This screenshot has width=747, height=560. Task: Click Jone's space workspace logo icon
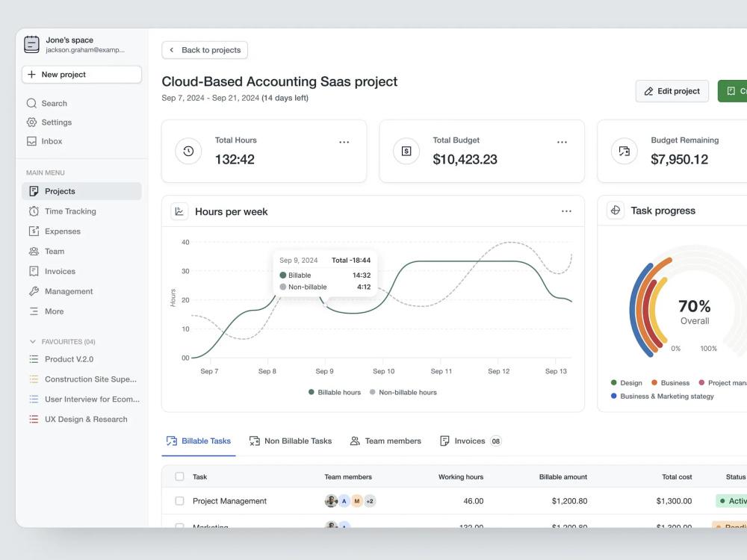pos(32,44)
